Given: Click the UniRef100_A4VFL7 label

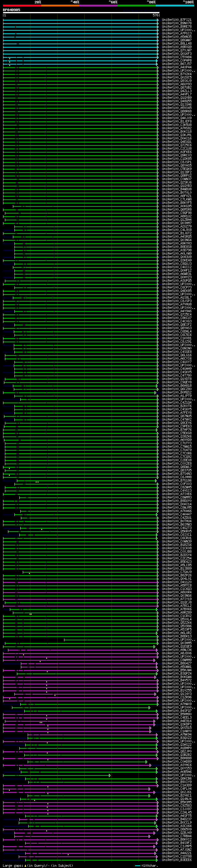Looking at the screenshot, I should tap(177, 95).
